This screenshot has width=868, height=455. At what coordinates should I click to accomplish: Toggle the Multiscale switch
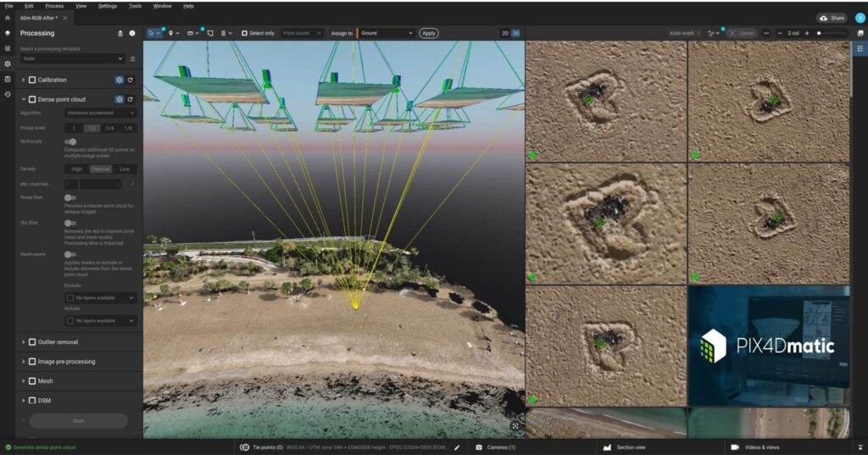pos(70,141)
